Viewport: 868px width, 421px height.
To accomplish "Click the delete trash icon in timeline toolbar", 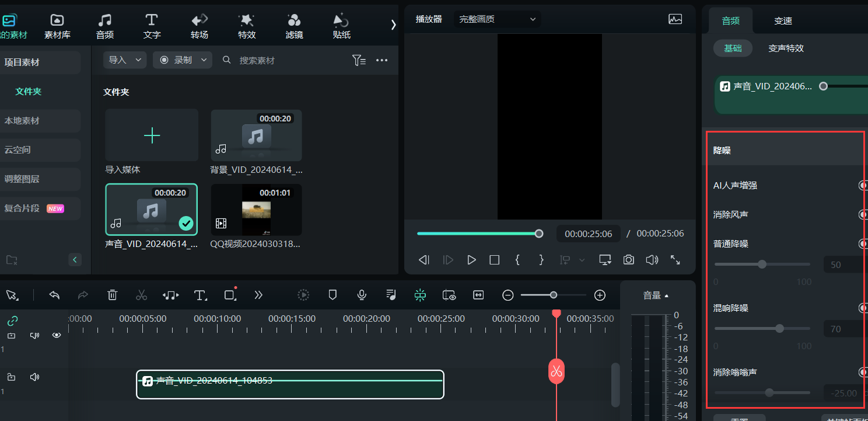I will [x=113, y=295].
